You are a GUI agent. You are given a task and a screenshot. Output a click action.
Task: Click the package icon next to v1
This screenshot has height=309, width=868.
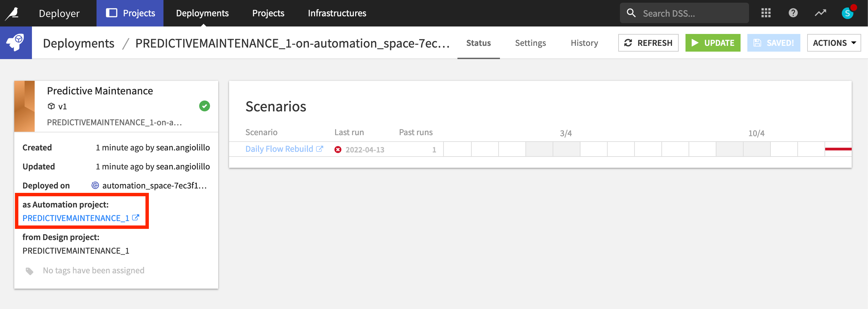[x=51, y=106]
